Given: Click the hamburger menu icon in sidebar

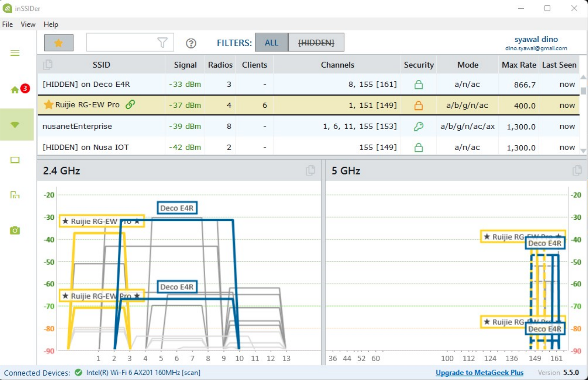Looking at the screenshot, I should click(x=15, y=53).
